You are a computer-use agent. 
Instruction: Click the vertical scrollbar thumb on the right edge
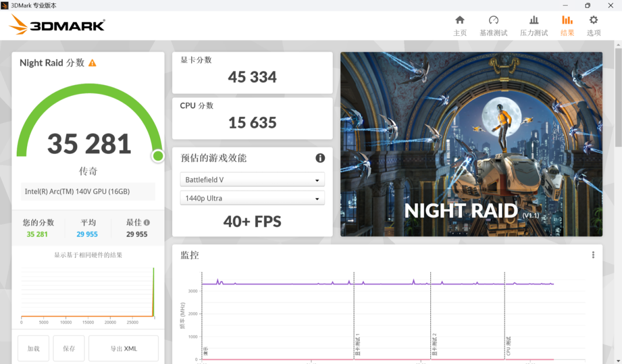(618, 97)
